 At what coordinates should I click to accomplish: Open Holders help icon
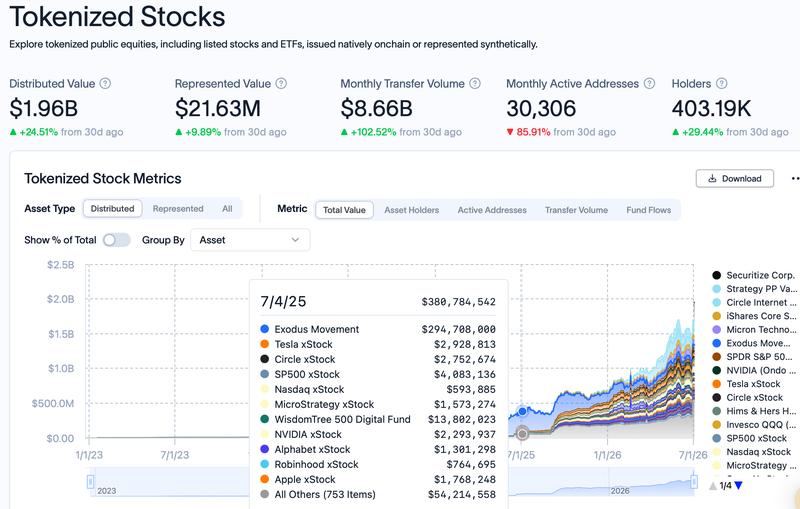(721, 84)
